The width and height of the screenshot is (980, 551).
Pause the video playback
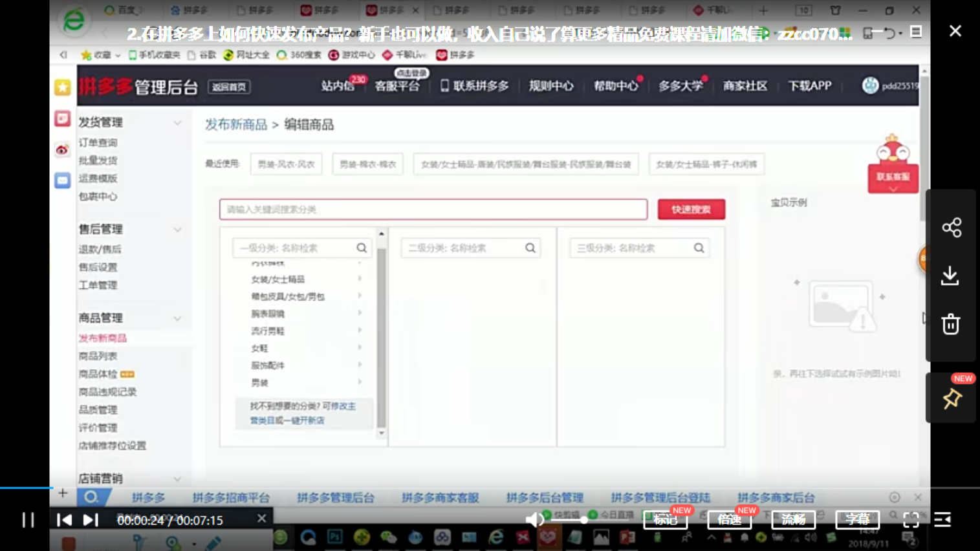coord(28,519)
